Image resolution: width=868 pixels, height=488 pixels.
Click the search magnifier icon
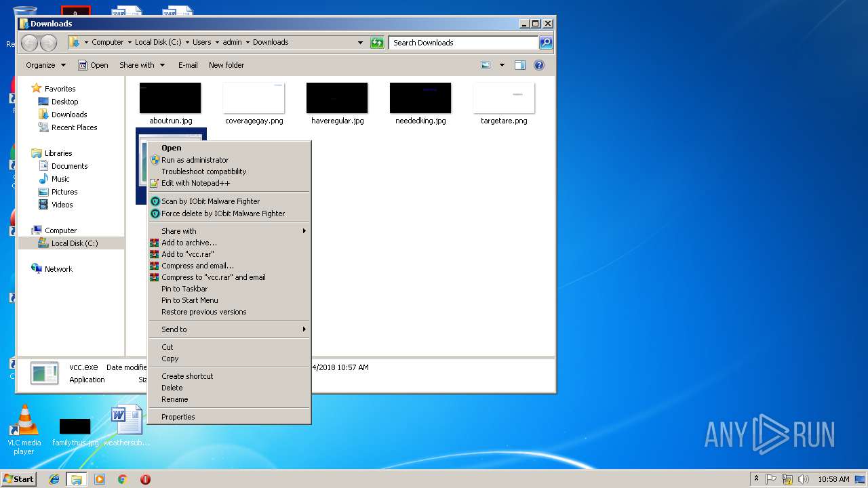coord(545,43)
